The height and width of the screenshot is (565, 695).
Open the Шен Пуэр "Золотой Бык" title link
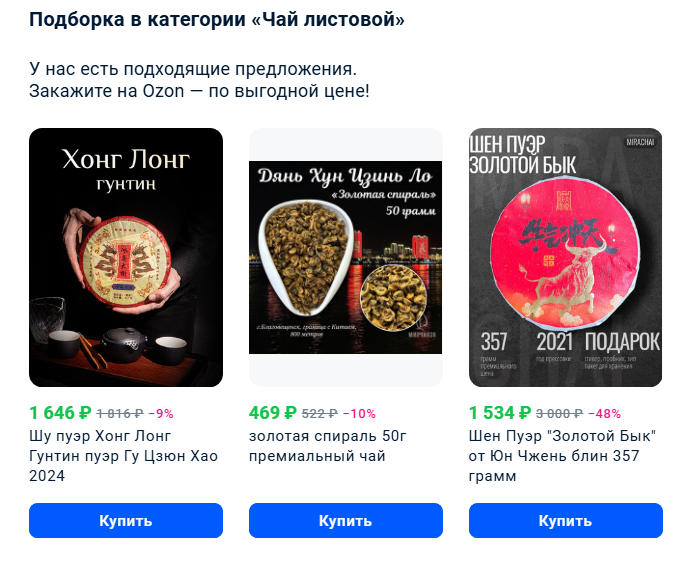[562, 456]
